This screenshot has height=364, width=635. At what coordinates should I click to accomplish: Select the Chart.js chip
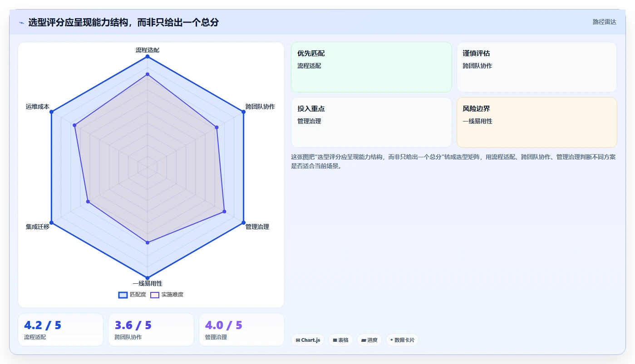tap(308, 340)
